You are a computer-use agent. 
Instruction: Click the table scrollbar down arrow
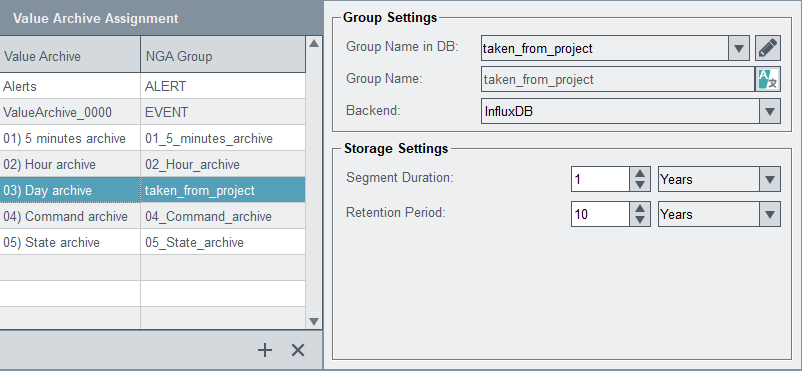[x=314, y=321]
